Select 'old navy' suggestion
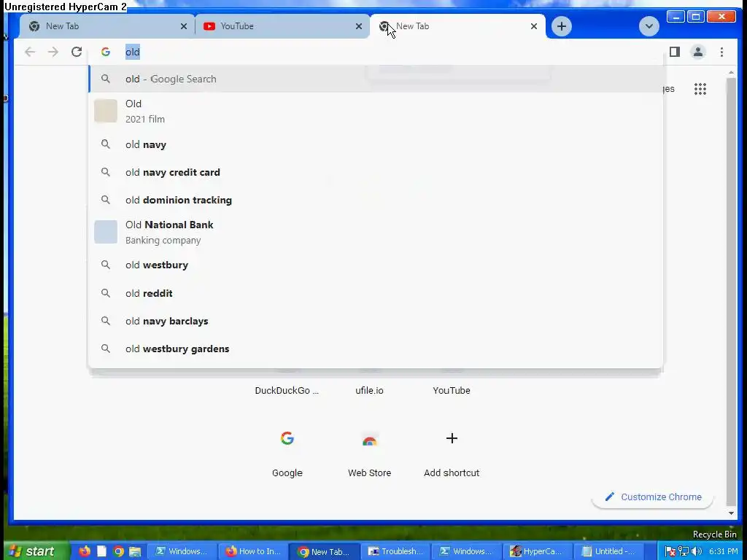 pos(376,145)
